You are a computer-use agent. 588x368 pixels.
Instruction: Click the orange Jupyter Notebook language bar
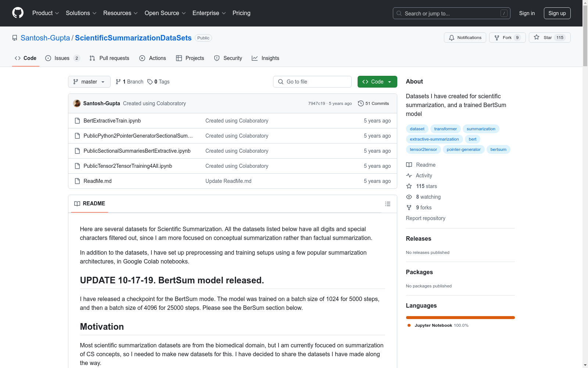tap(460, 318)
